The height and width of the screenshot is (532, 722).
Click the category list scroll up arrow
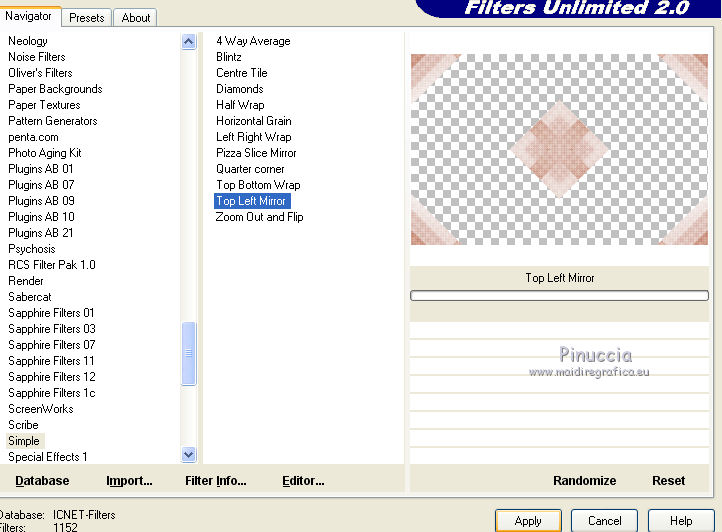[x=189, y=42]
